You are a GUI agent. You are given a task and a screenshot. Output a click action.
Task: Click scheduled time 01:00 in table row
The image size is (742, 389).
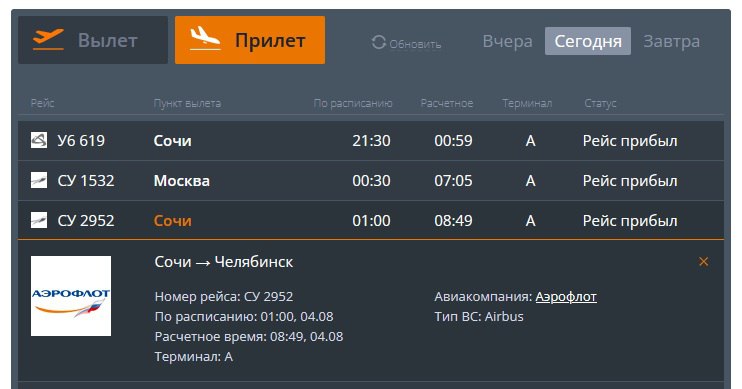(x=371, y=221)
